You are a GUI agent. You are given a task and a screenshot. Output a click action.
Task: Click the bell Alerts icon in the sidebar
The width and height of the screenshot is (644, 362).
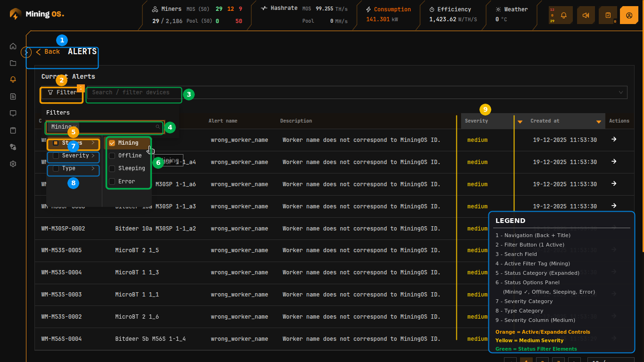pyautogui.click(x=13, y=80)
